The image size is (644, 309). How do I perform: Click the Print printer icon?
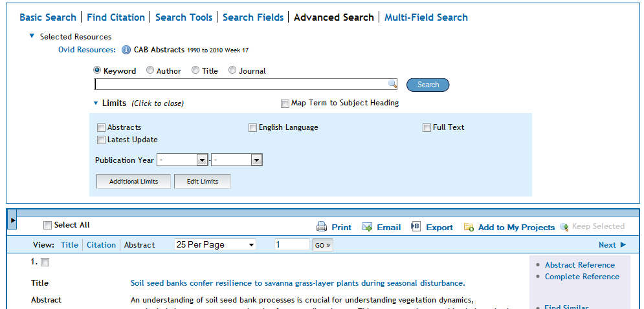[322, 226]
